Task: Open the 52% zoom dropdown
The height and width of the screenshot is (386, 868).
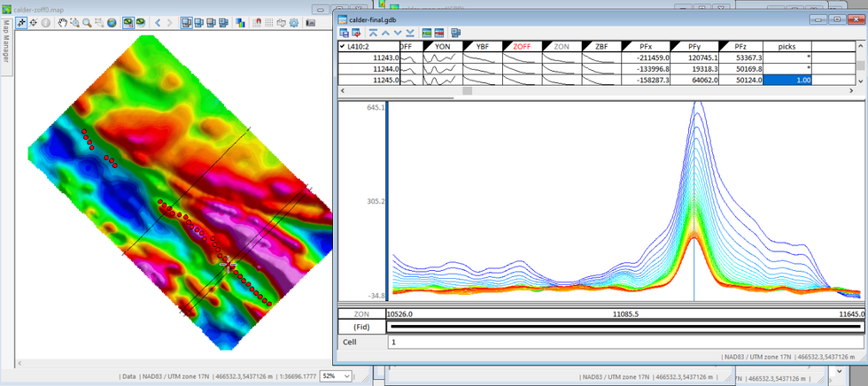Action: point(346,376)
